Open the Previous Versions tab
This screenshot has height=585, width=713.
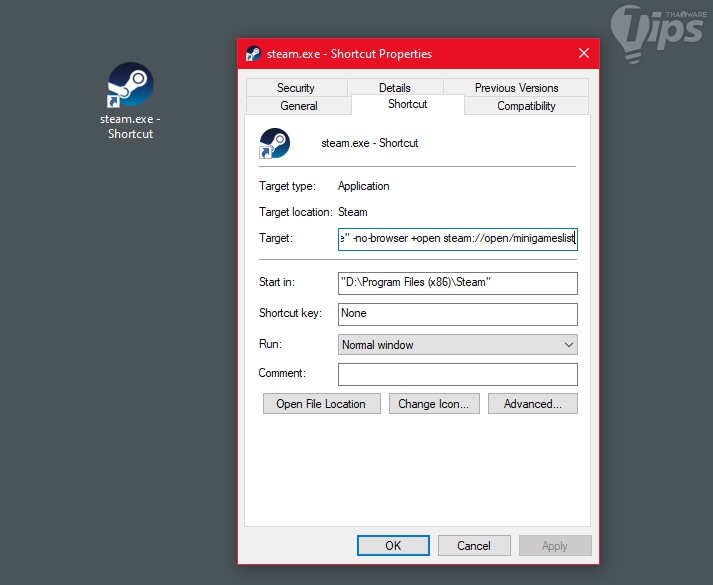click(x=516, y=87)
